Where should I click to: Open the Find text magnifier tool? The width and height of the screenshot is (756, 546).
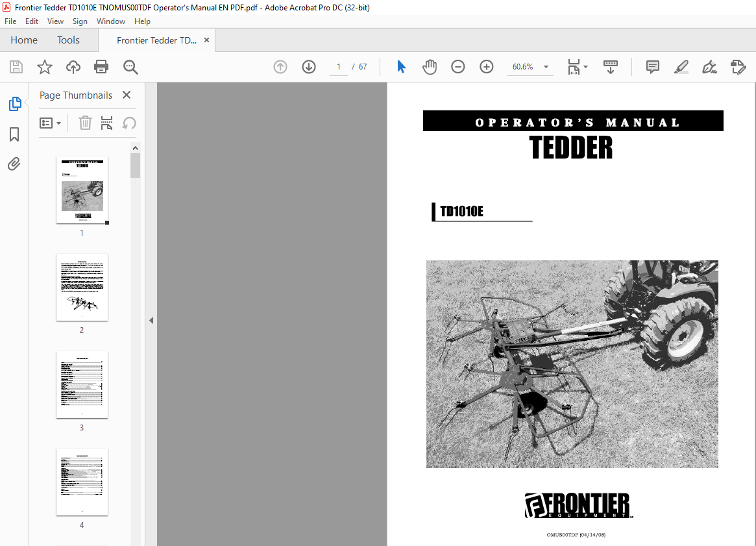(130, 67)
